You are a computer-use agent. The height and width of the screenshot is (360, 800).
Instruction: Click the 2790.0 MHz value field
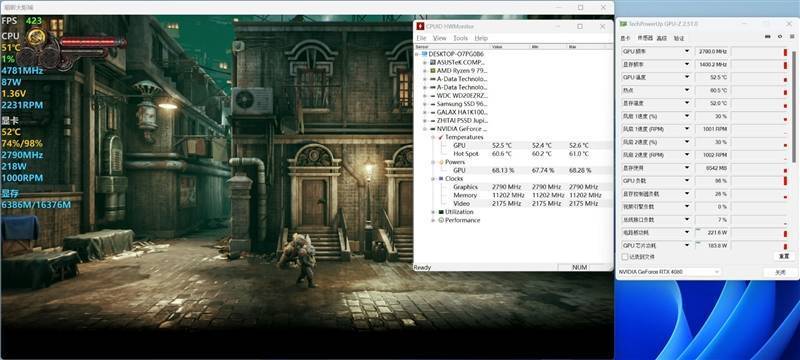pyautogui.click(x=711, y=52)
